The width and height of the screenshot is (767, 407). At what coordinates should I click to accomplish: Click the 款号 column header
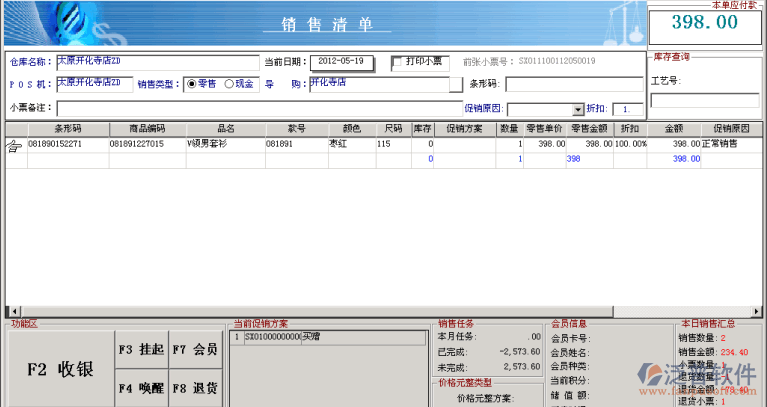pos(297,129)
